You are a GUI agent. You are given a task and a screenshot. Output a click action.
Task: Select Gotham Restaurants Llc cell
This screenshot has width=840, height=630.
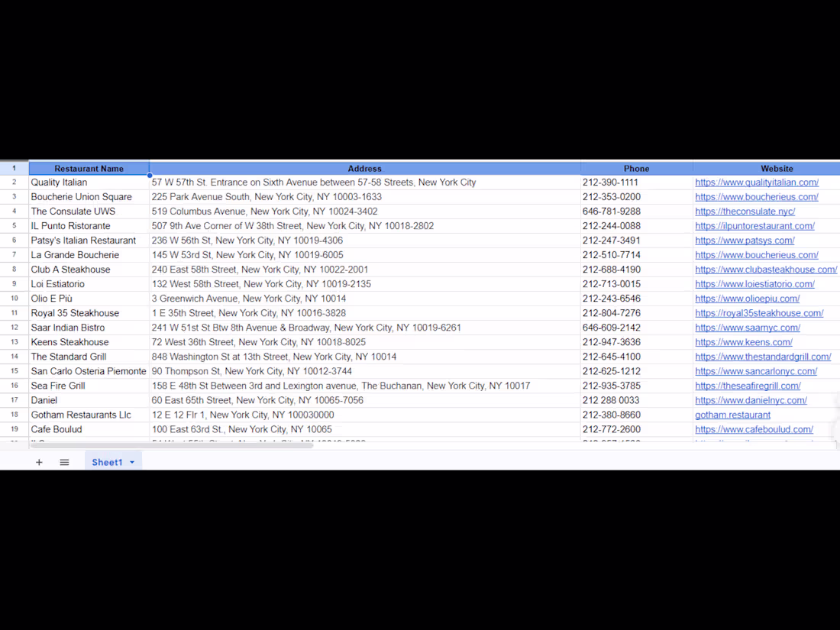tap(89, 415)
